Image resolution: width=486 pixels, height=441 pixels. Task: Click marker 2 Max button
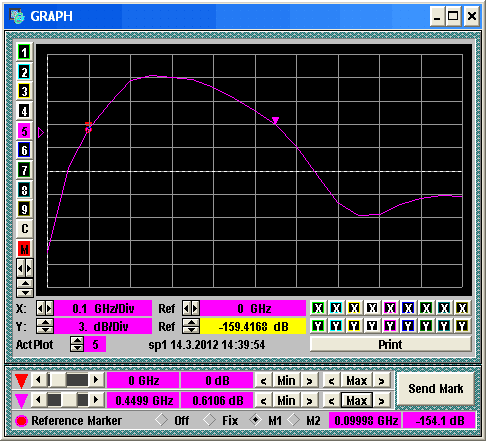(x=356, y=400)
